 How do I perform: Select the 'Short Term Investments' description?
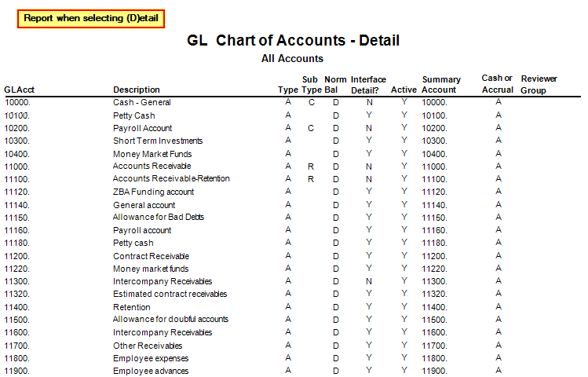click(158, 141)
